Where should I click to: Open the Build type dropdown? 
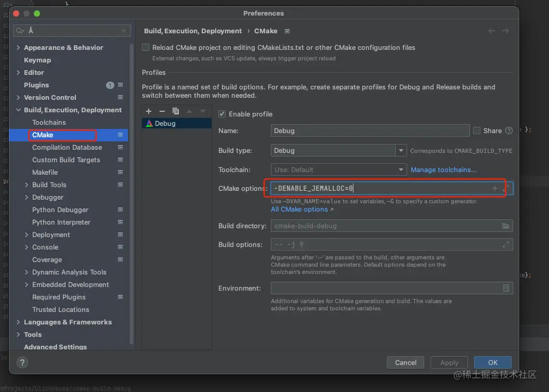coord(401,151)
